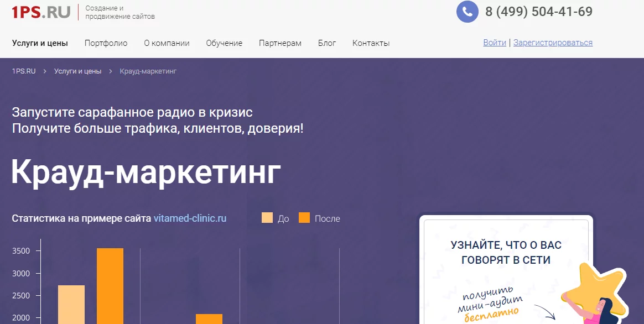Click the Войти link

pos(495,43)
